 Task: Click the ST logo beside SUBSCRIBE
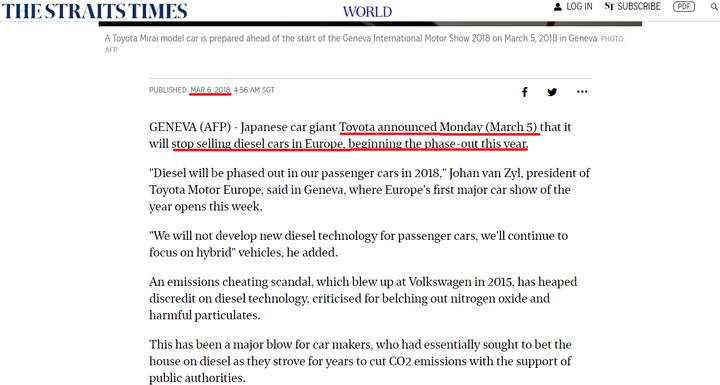(x=609, y=6)
